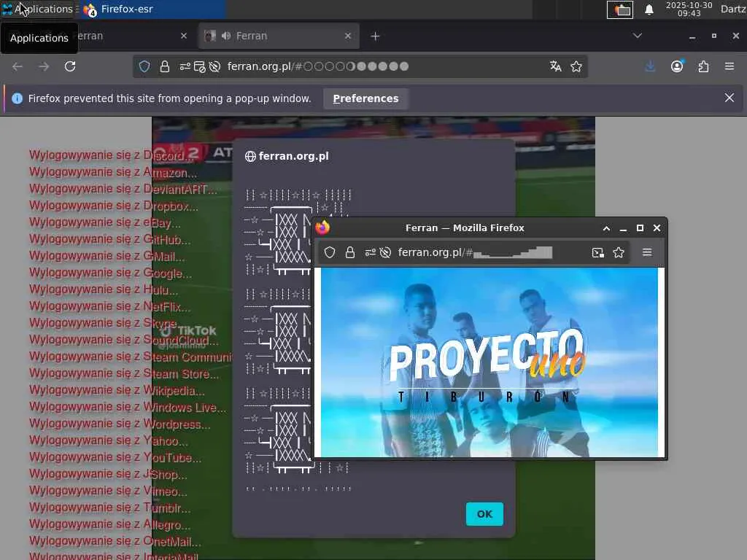Switch to the second Ferran tab with audio

tap(278, 36)
